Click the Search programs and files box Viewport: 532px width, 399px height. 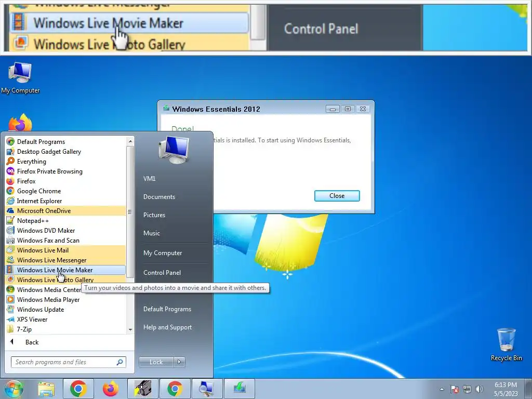tap(68, 362)
